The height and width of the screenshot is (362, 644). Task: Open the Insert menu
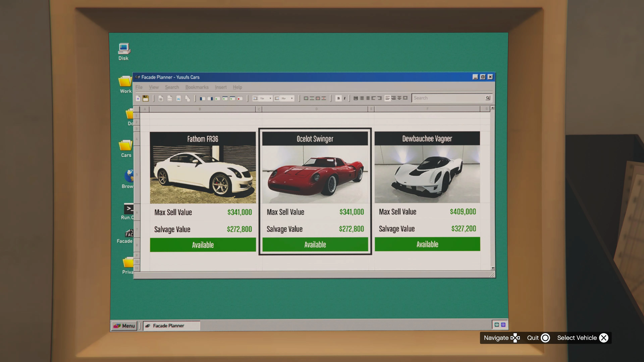click(x=221, y=87)
